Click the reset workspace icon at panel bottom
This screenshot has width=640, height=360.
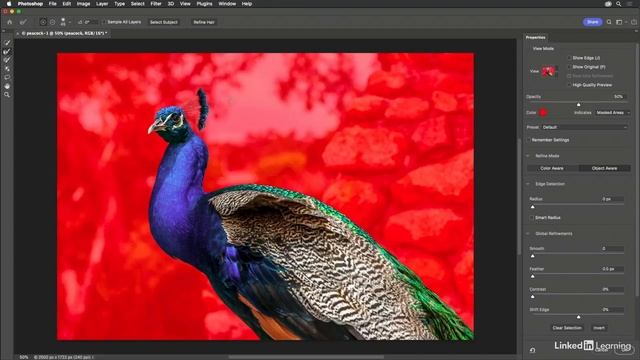click(532, 350)
